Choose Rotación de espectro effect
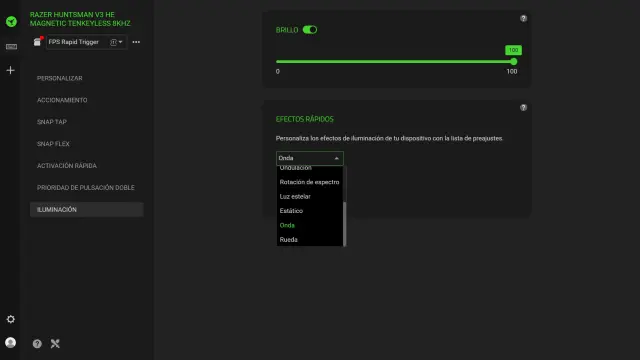The image size is (640, 360). pos(309,182)
